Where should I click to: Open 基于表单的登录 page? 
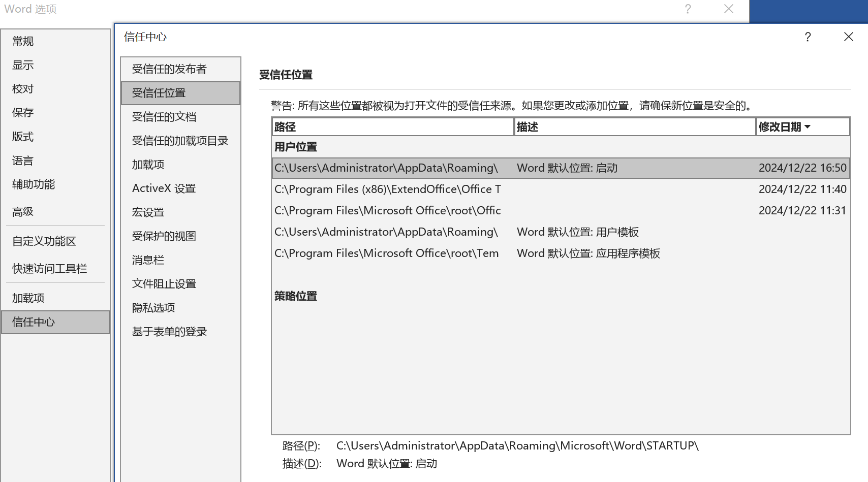tap(180, 332)
